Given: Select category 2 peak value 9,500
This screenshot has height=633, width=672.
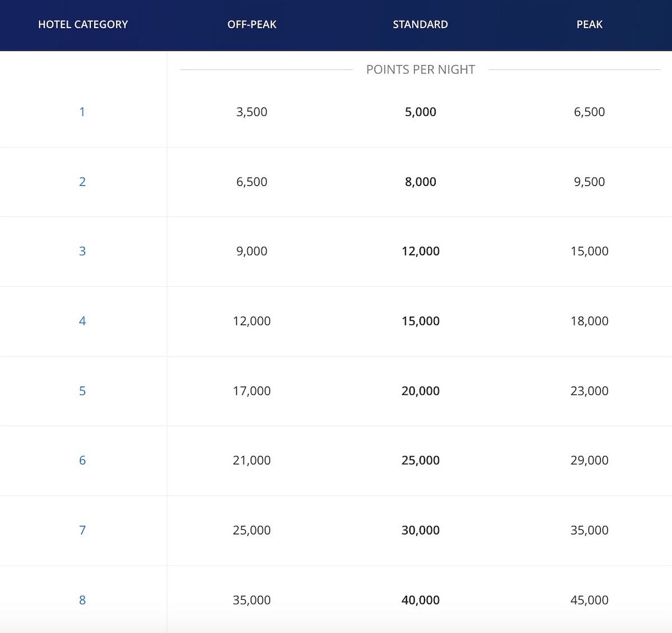Looking at the screenshot, I should 590,181.
